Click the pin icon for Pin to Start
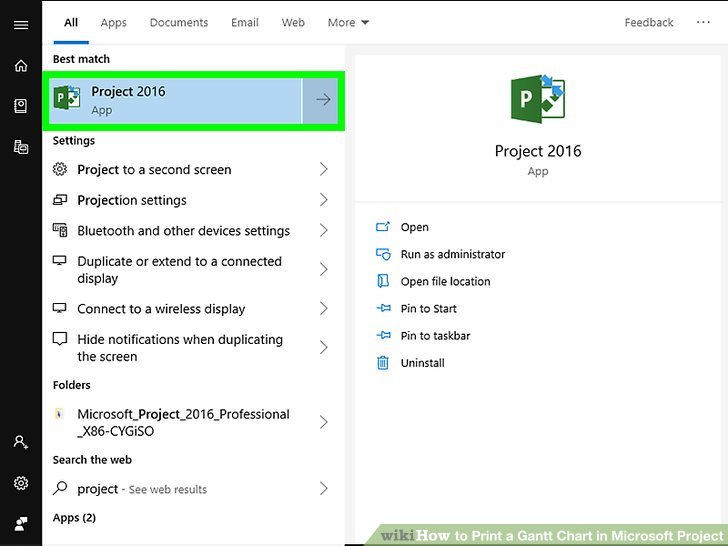Screen dimensions: 728x546 pos(383,308)
